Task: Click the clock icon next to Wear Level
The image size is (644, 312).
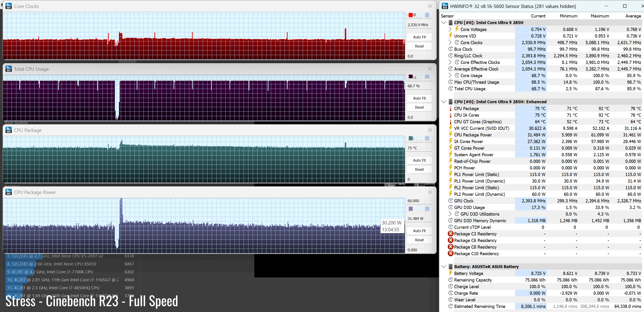Action: click(450, 299)
